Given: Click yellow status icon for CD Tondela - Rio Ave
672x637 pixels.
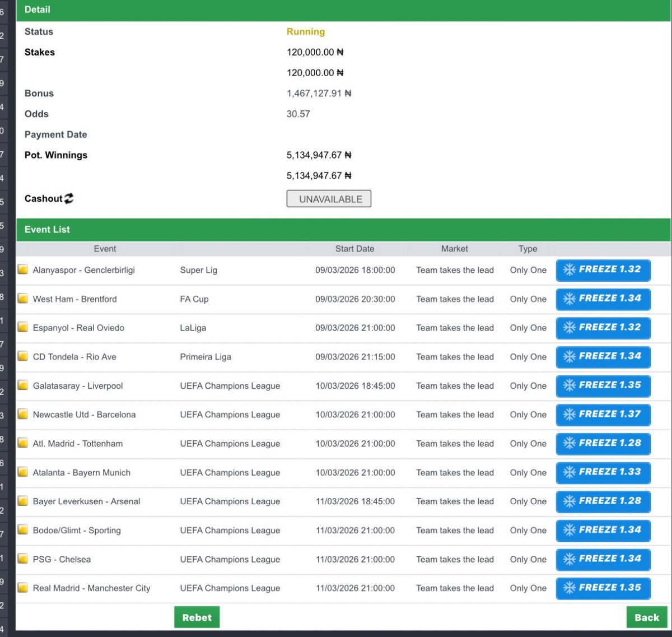Looking at the screenshot, I should [23, 356].
